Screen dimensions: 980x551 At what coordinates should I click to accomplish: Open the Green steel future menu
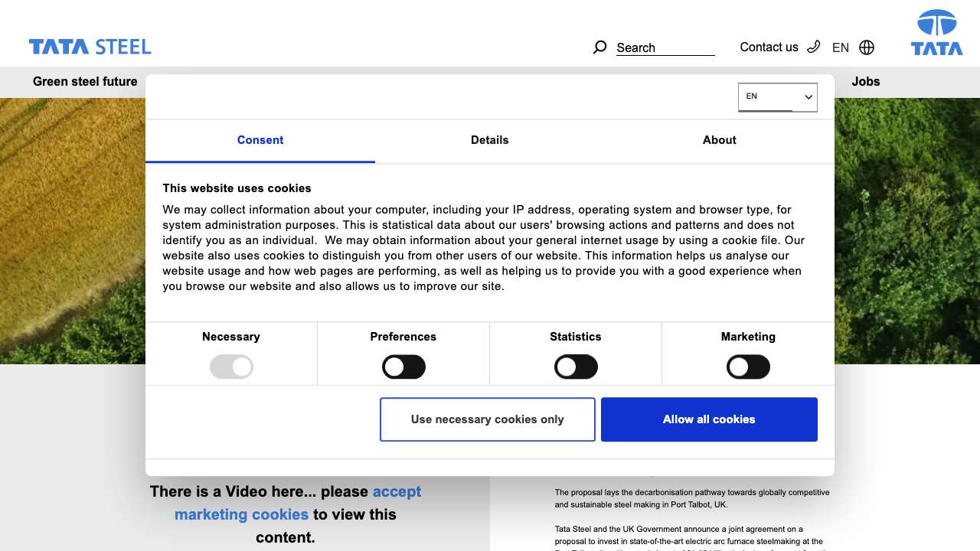85,82
